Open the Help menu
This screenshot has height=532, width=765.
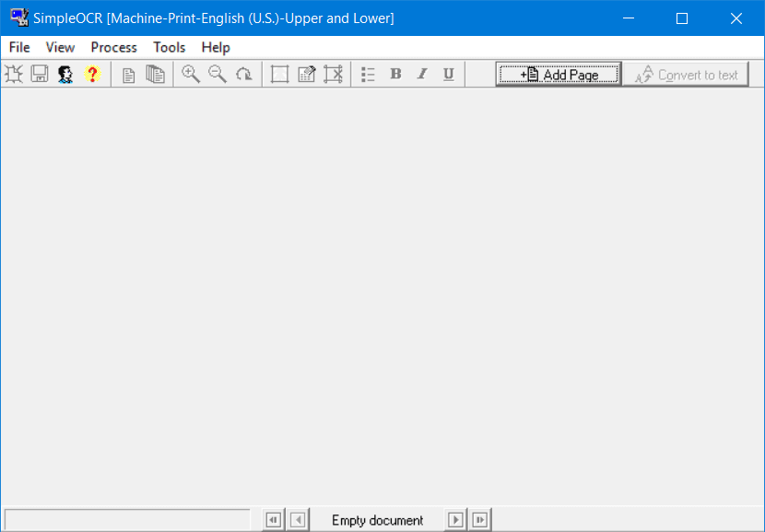(x=216, y=47)
